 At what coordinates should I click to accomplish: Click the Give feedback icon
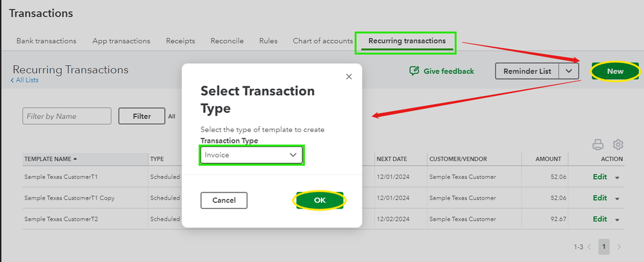tap(414, 71)
